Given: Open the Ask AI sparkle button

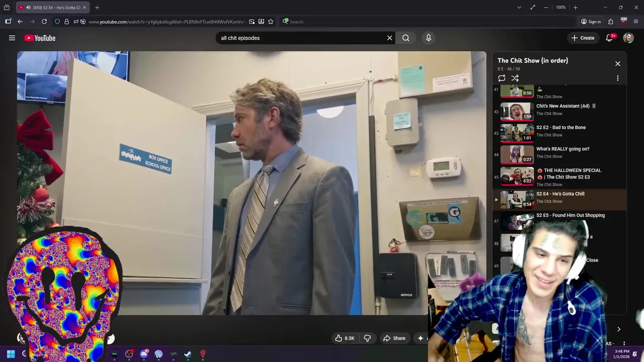Looking at the screenshot, I should [x=421, y=338].
